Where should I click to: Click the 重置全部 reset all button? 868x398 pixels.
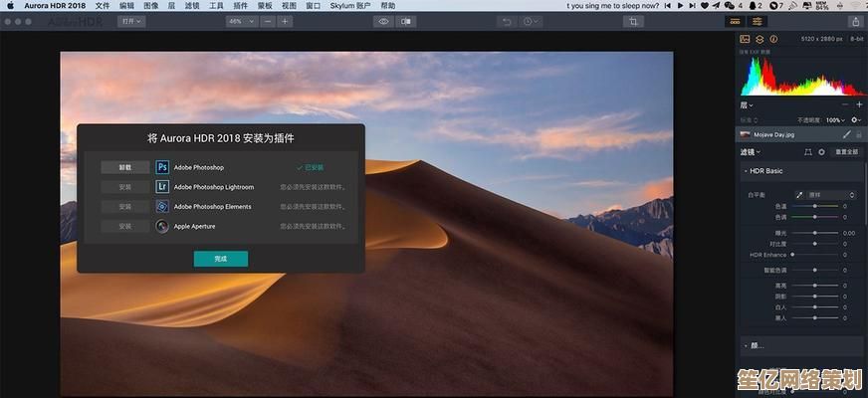coord(846,151)
